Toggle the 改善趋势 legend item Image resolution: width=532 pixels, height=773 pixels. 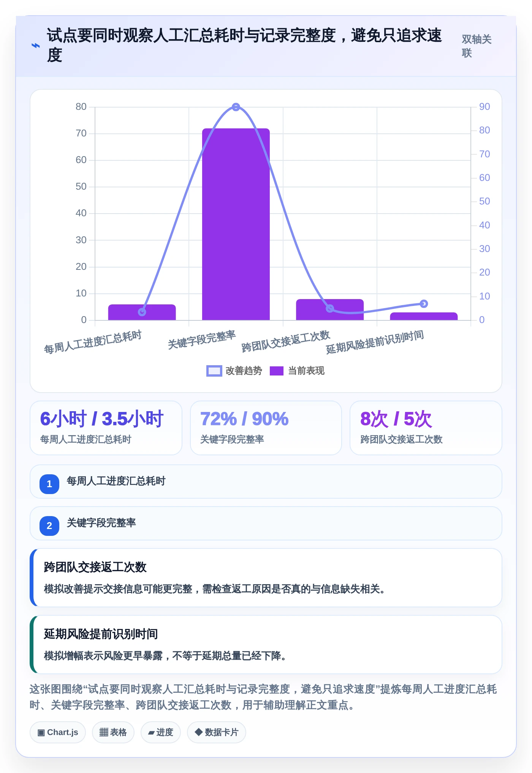[234, 371]
